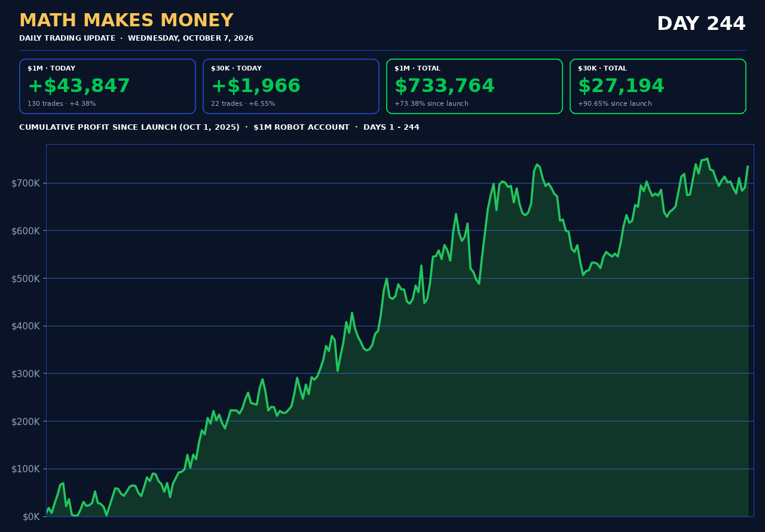Click the "$700K" y-axis label
This screenshot has width=765, height=532.
(26, 183)
